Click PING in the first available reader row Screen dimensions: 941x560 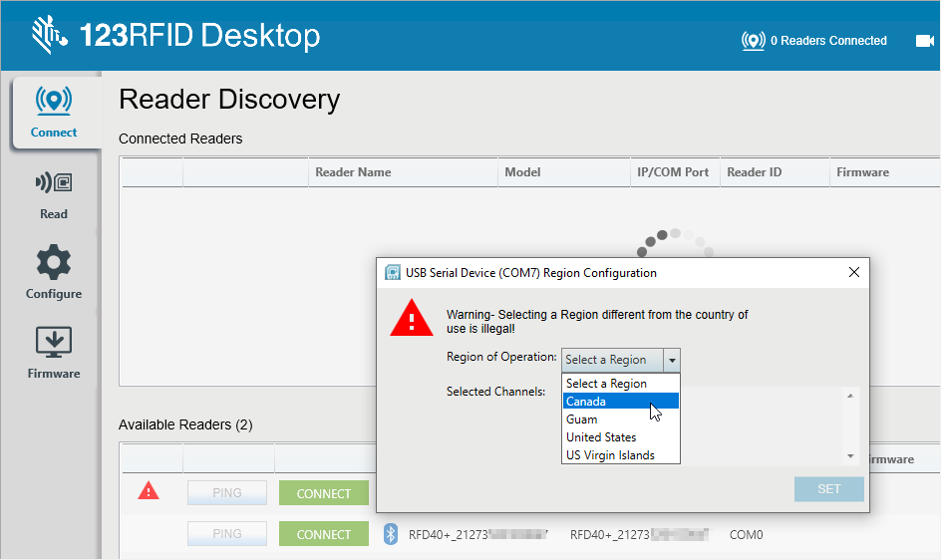[x=227, y=493]
